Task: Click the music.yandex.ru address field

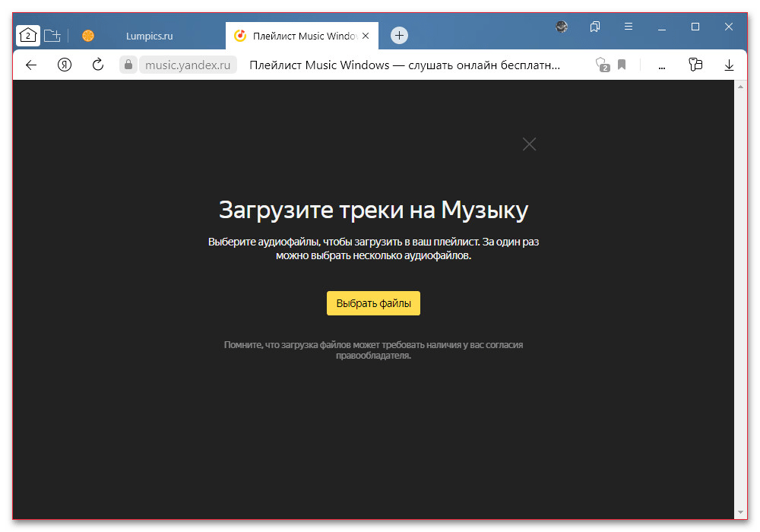Action: pos(187,65)
